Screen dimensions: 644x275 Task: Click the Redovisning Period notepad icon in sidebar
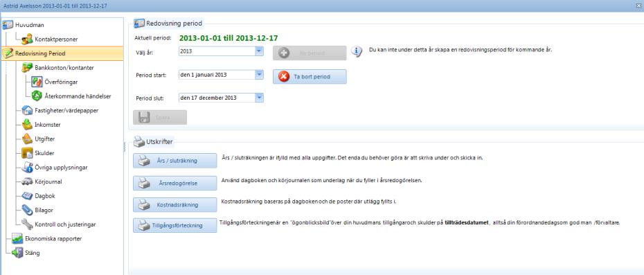(8, 53)
